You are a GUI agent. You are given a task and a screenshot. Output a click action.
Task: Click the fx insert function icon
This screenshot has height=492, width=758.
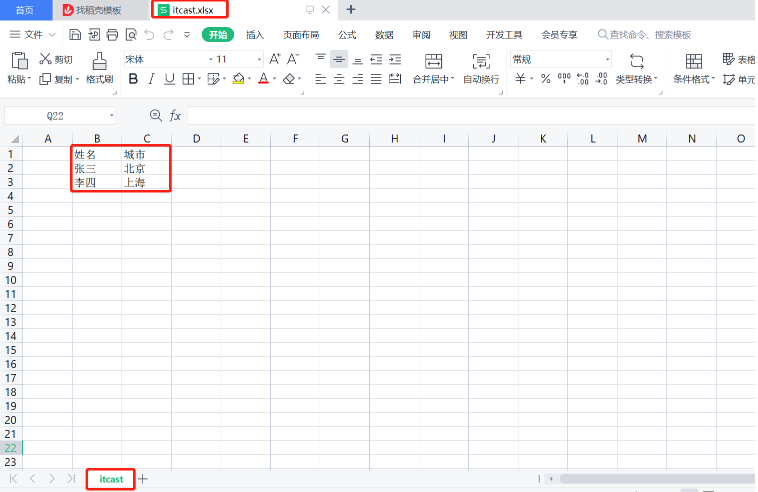(175, 116)
